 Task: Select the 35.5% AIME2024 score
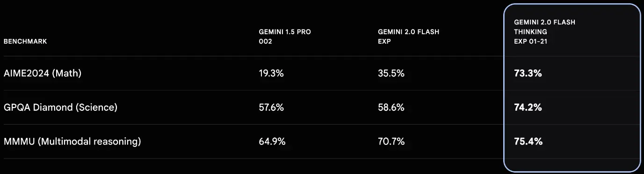pyautogui.click(x=391, y=73)
